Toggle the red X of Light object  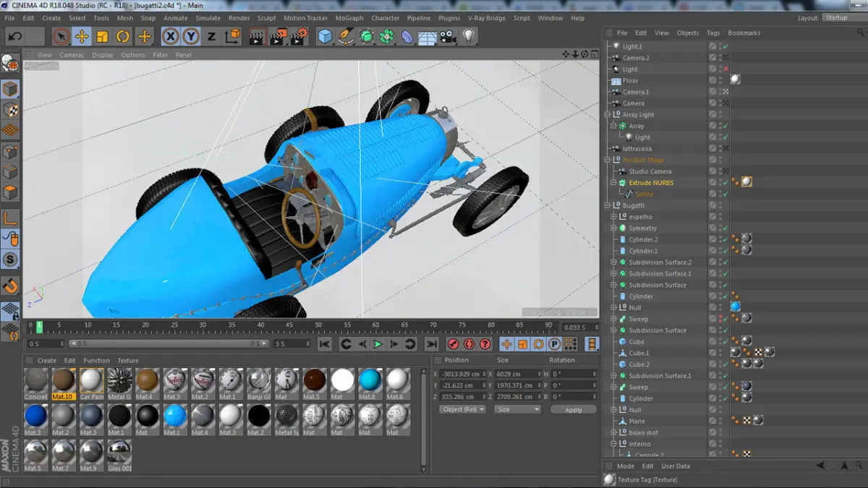[725, 69]
